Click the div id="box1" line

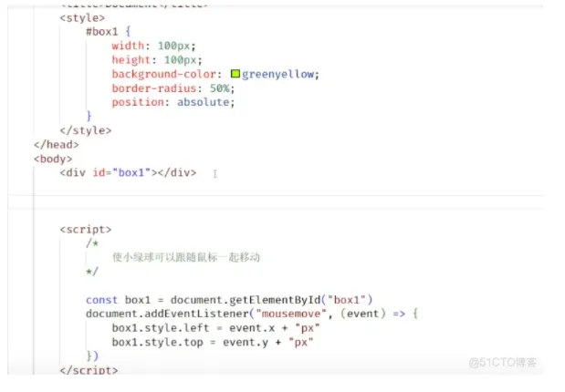coord(128,173)
